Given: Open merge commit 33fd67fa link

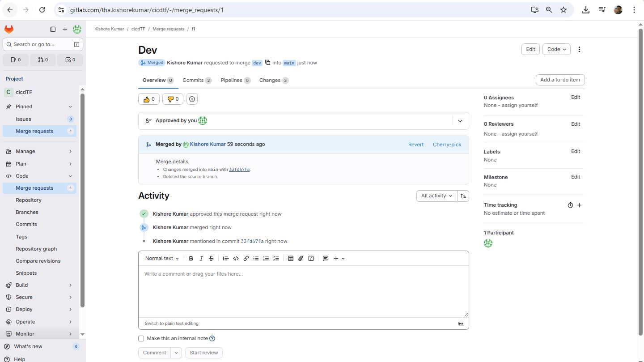Looking at the screenshot, I should click(x=239, y=170).
